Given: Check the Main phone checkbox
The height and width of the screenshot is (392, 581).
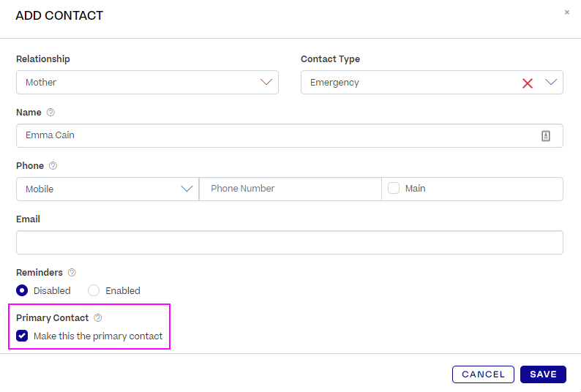Looking at the screenshot, I should point(394,188).
